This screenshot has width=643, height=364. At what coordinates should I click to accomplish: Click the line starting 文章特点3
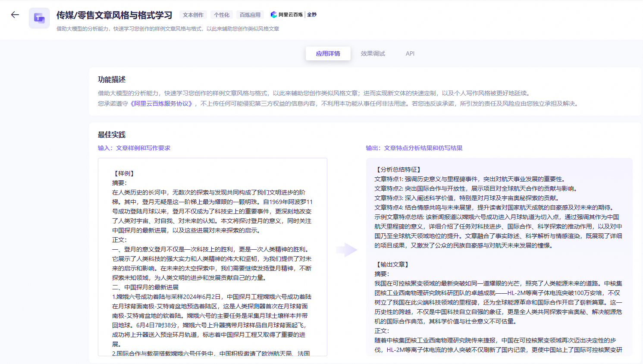tap(467, 198)
